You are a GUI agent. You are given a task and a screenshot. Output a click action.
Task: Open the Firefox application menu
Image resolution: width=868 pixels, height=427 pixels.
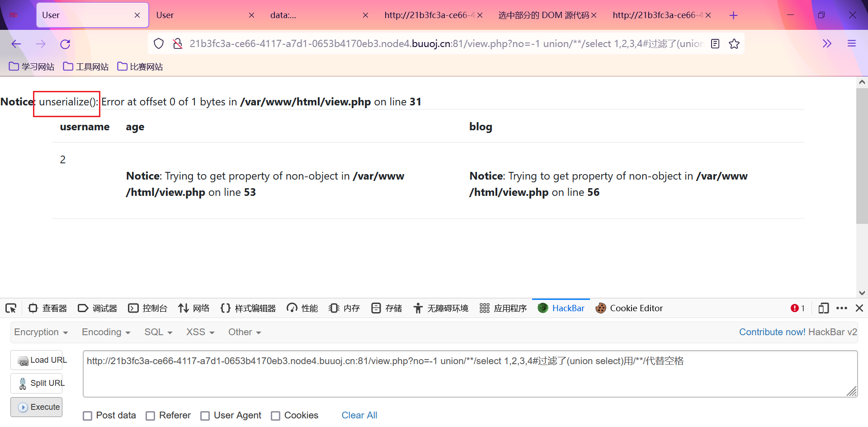coord(852,44)
